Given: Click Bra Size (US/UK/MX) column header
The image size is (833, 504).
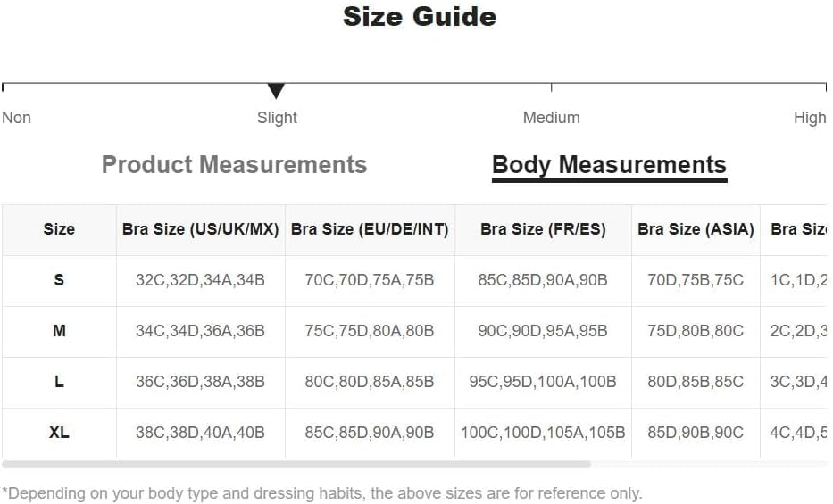Looking at the screenshot, I should pyautogui.click(x=201, y=229).
